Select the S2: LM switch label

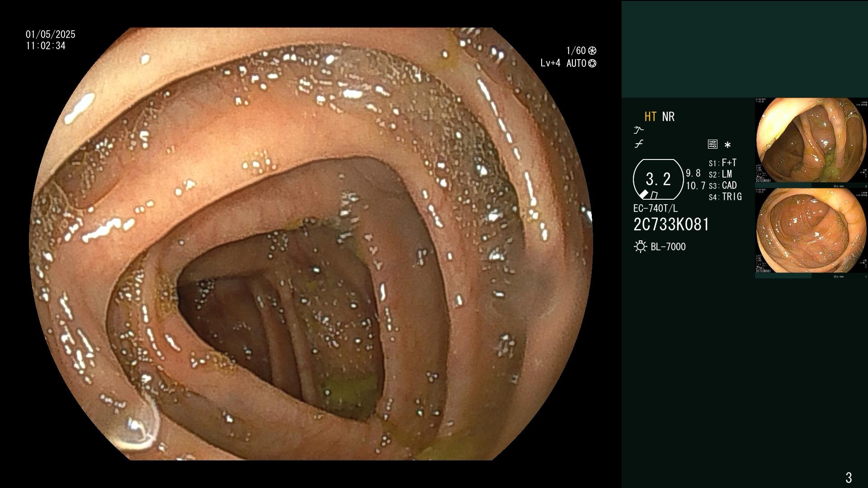(720, 174)
